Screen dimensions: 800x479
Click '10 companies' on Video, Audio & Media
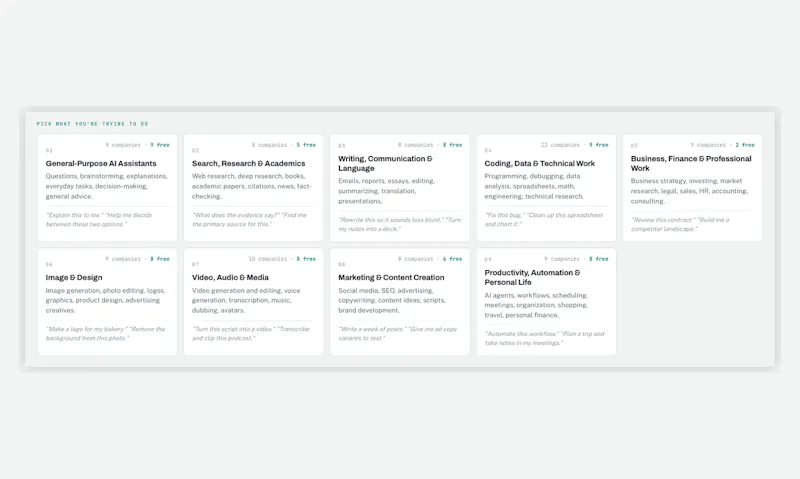tap(268, 259)
